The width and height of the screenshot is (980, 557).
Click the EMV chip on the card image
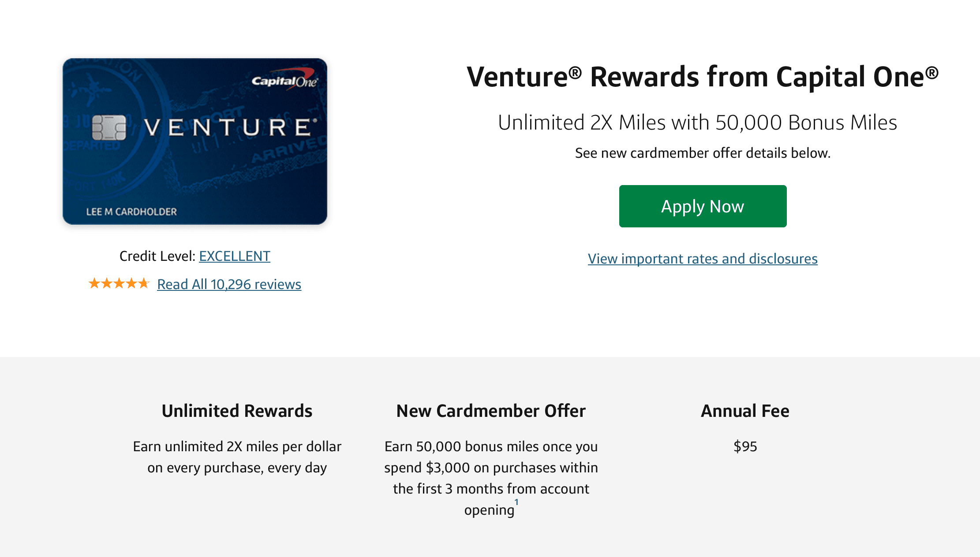click(x=109, y=128)
